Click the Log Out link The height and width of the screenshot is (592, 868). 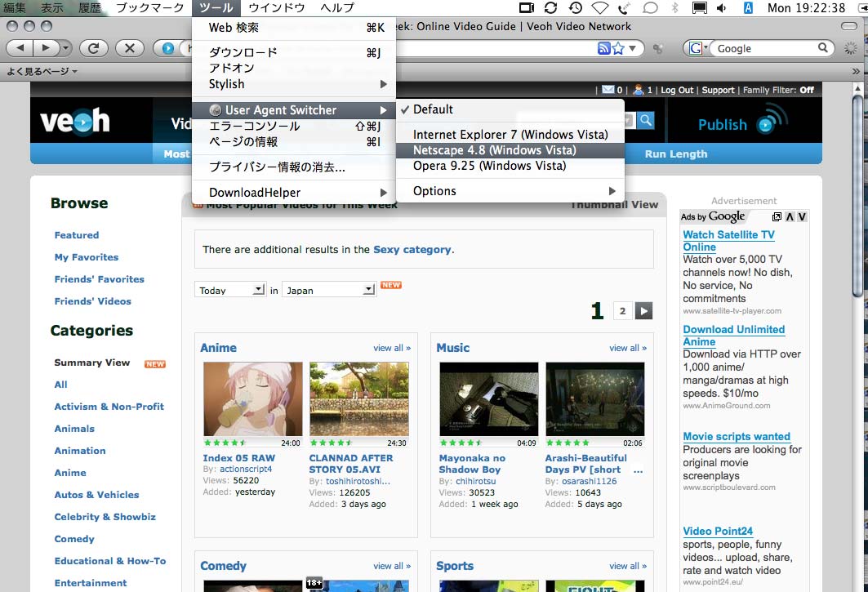(x=676, y=90)
